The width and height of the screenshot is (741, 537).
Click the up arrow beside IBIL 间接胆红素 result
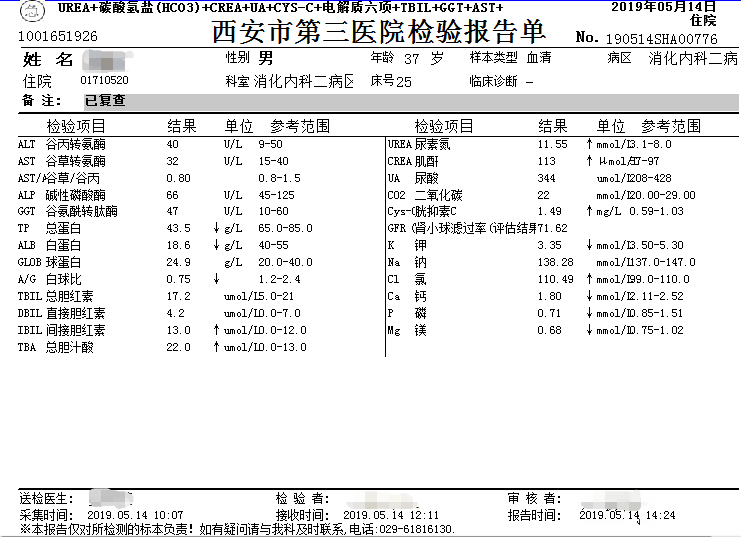pos(216,330)
